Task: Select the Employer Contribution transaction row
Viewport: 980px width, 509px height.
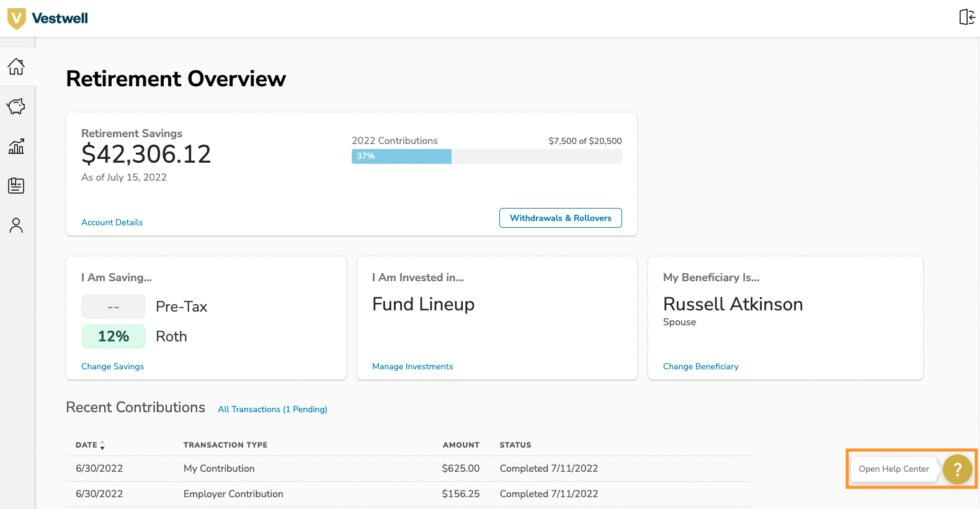Action: pos(233,494)
